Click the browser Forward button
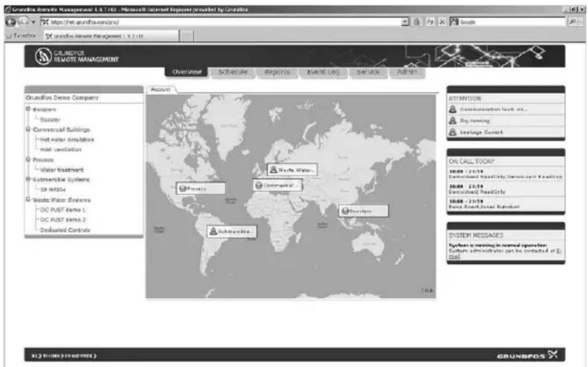Image resolution: width=588 pixels, height=367 pixels. coord(24,22)
